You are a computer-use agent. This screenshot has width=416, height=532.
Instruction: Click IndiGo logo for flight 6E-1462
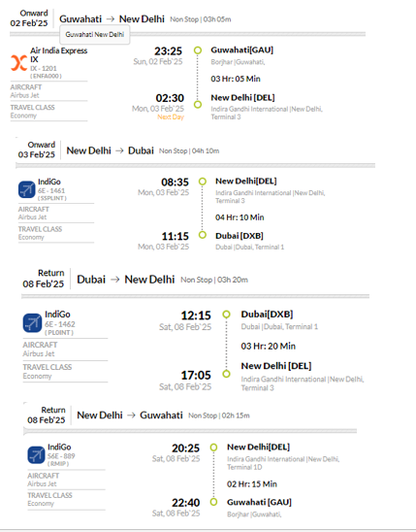(x=32, y=322)
